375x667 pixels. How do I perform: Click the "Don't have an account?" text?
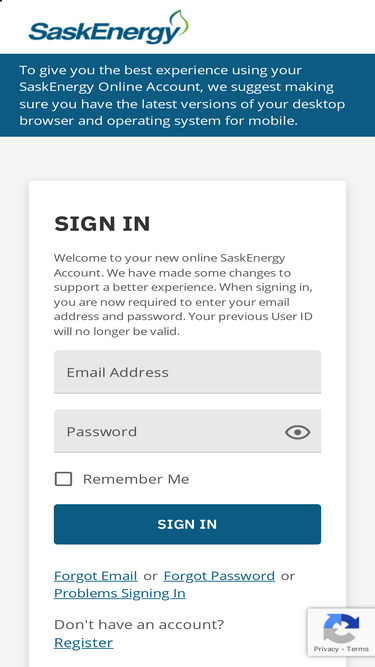139,624
